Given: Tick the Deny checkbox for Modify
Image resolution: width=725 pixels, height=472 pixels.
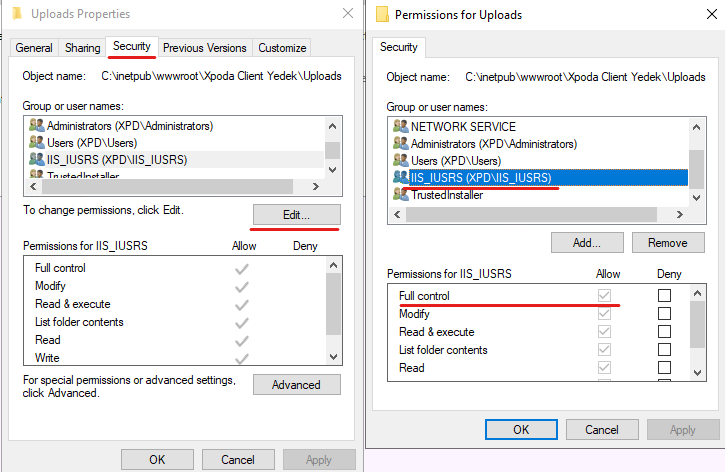Looking at the screenshot, I should click(664, 313).
